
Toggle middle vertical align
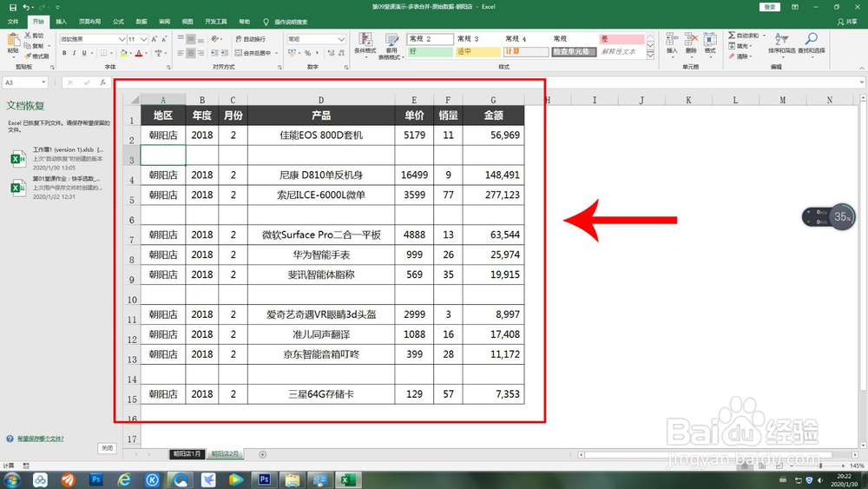190,39
